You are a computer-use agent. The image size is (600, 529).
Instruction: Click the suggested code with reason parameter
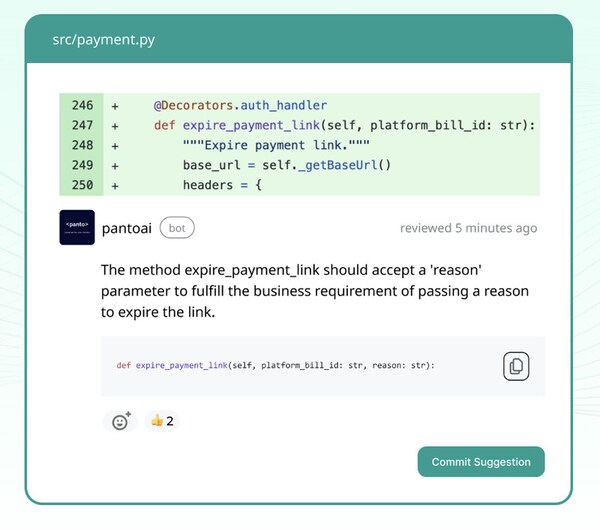pos(275,366)
